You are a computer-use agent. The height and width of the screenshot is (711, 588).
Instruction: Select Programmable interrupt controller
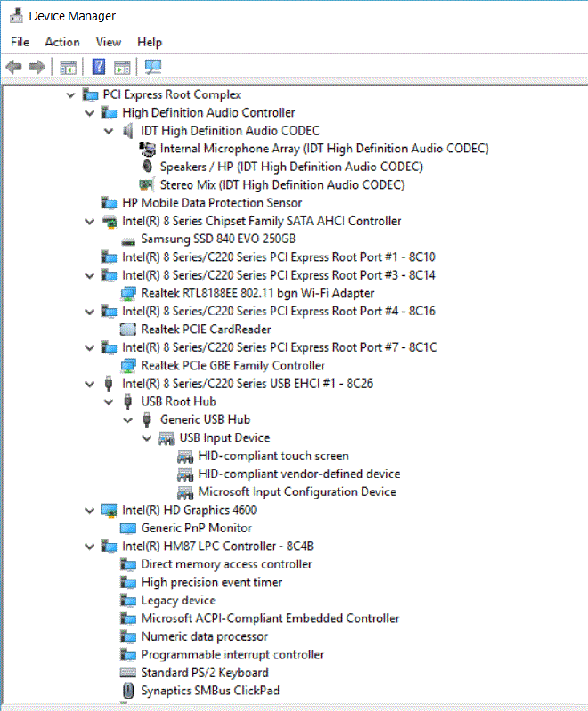pyautogui.click(x=233, y=655)
